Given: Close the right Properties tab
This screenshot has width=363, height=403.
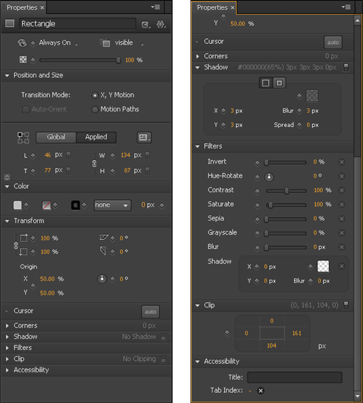Looking at the screenshot, I should (x=232, y=8).
